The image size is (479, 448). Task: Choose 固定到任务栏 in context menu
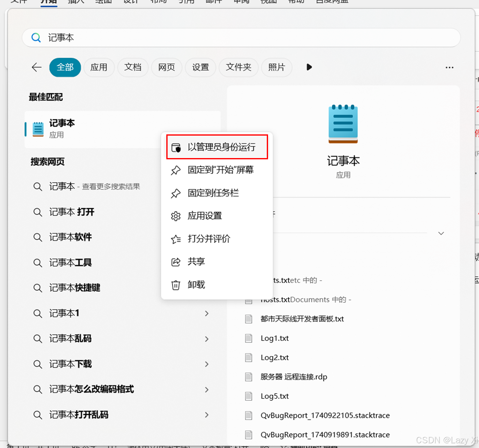[x=213, y=193]
